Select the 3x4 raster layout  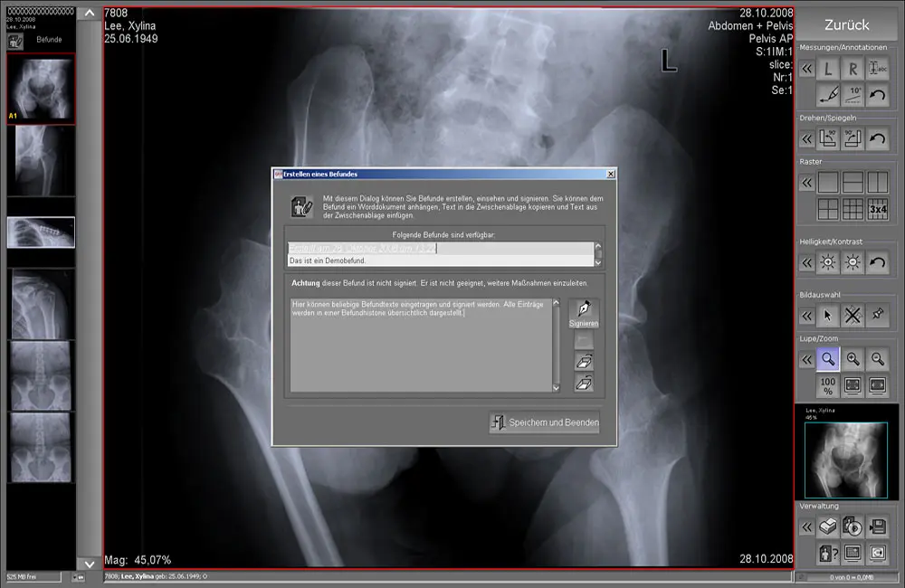877,209
